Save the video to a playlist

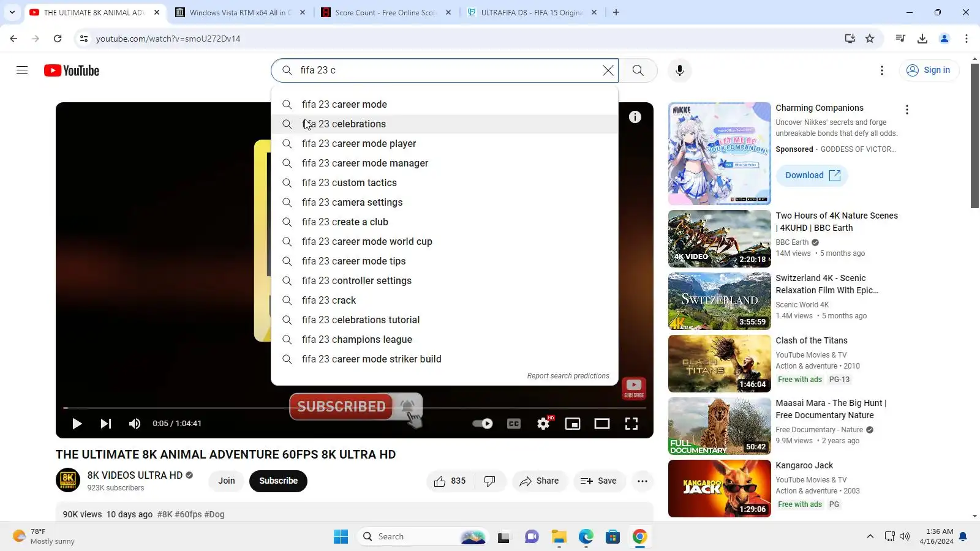point(599,481)
